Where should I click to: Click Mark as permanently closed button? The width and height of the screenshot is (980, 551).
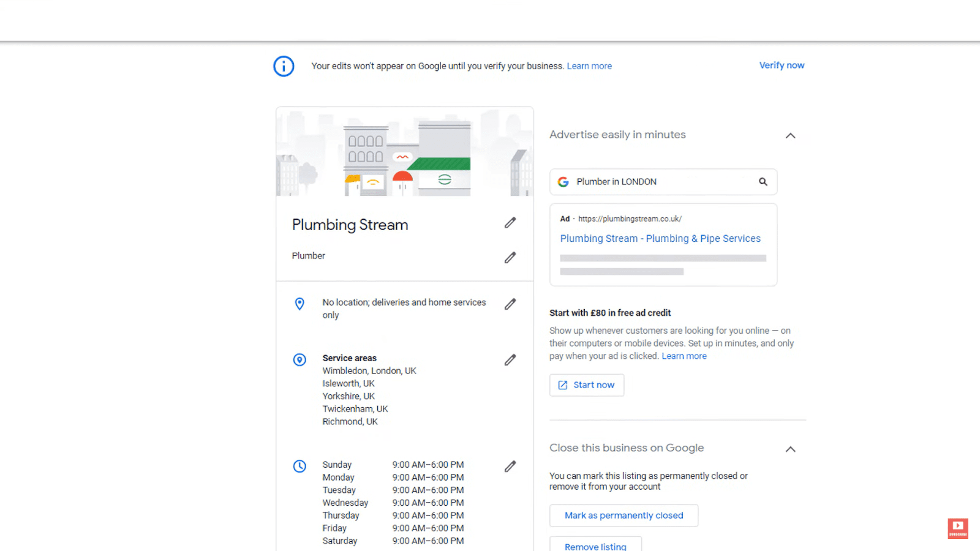click(x=624, y=515)
